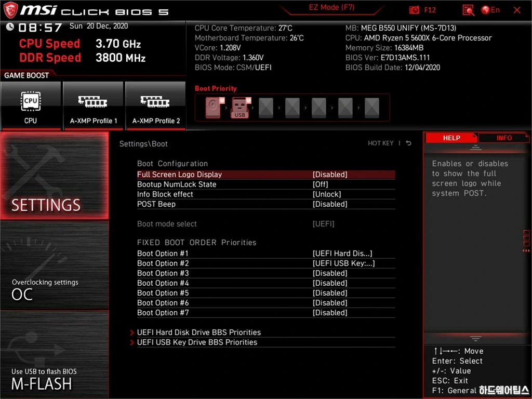
Task: Open M-FLASH to flash BIOS
Action: pyautogui.click(x=55, y=354)
